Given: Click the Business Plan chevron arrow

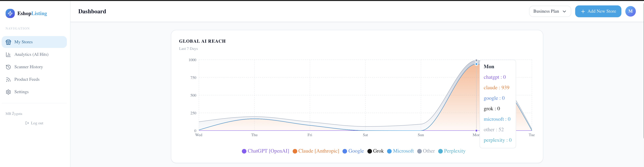Looking at the screenshot, I should (x=564, y=11).
